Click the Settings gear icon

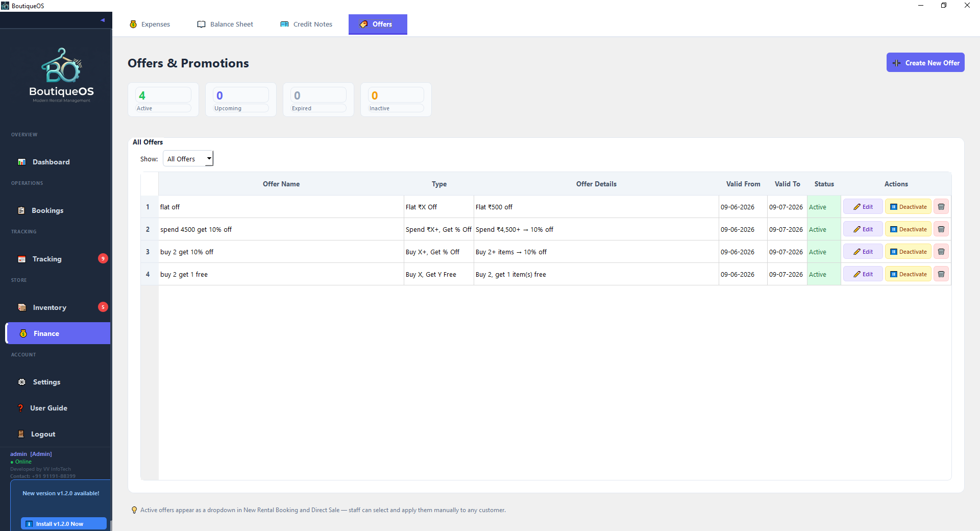21,382
